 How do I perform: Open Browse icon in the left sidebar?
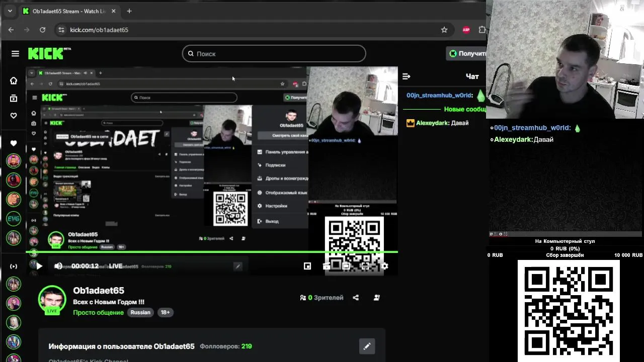coord(14,98)
